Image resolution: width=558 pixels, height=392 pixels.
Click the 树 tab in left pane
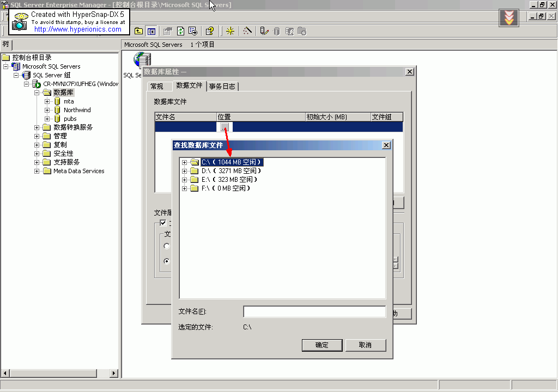[x=6, y=44]
